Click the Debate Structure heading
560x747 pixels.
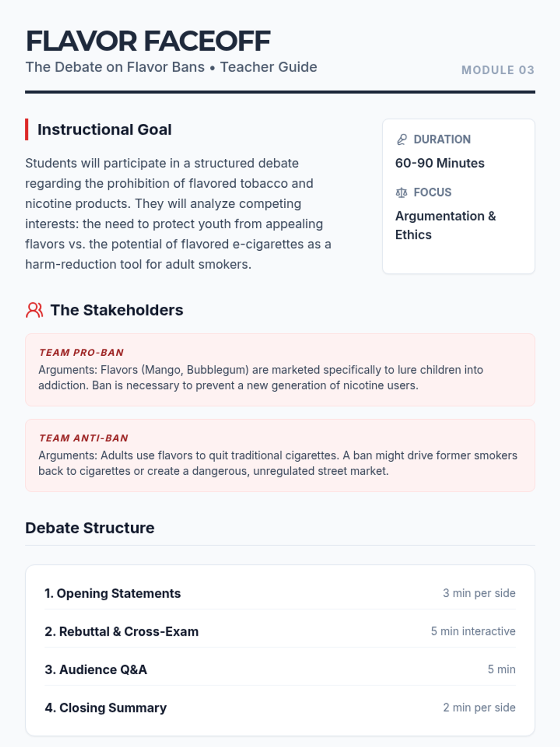click(x=90, y=528)
